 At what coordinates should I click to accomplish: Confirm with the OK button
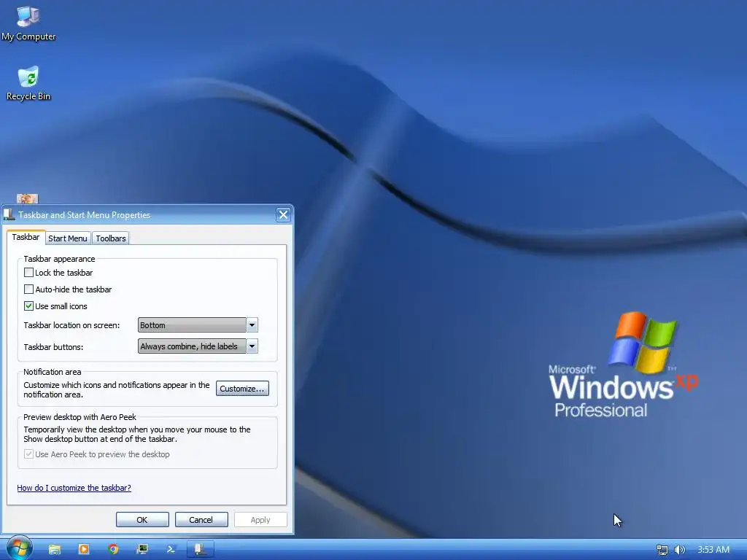pyautogui.click(x=142, y=519)
